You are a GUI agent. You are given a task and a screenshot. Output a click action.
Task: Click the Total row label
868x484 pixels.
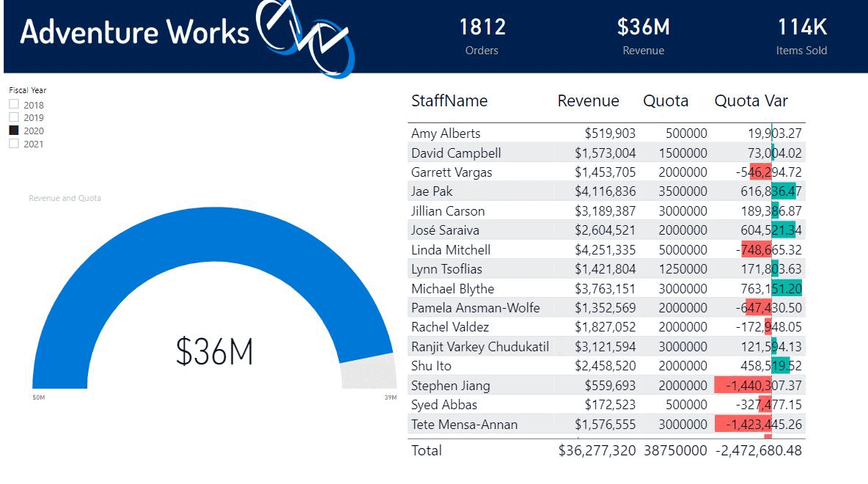coord(426,451)
